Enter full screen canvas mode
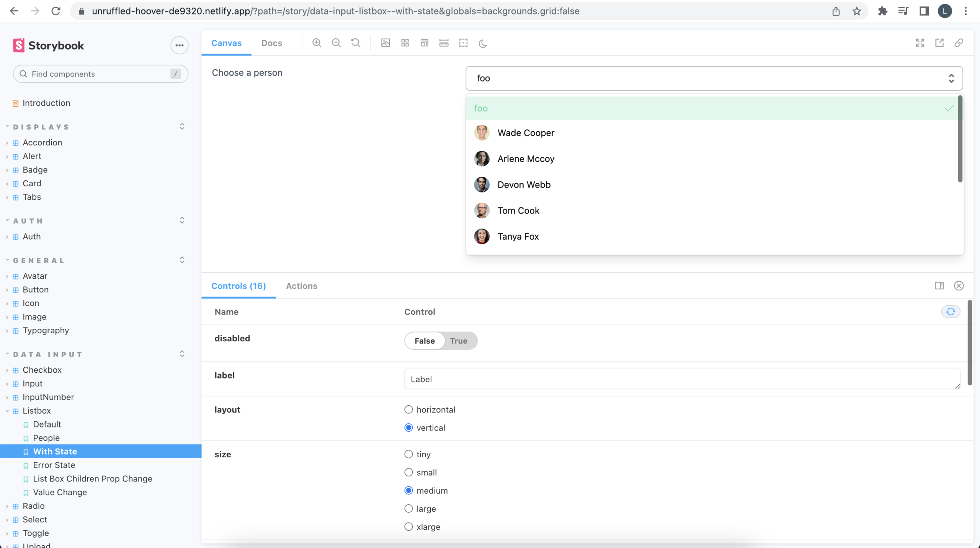The image size is (980, 548). (920, 43)
